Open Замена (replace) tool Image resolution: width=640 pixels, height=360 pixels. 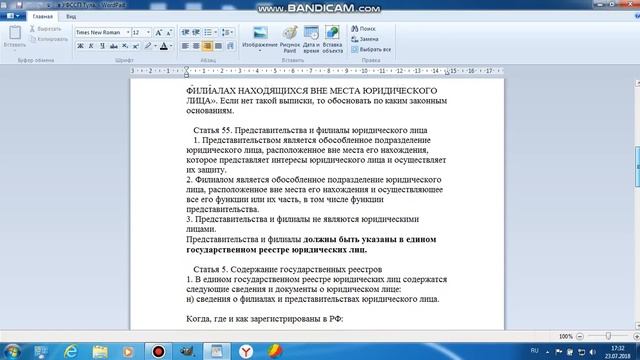365,39
